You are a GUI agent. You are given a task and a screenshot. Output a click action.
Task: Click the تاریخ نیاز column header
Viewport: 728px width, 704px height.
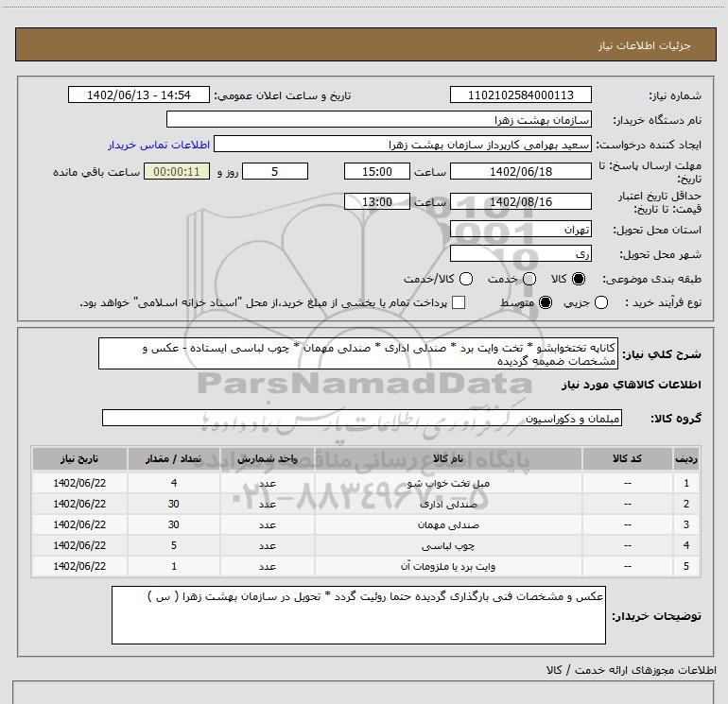tap(79, 459)
